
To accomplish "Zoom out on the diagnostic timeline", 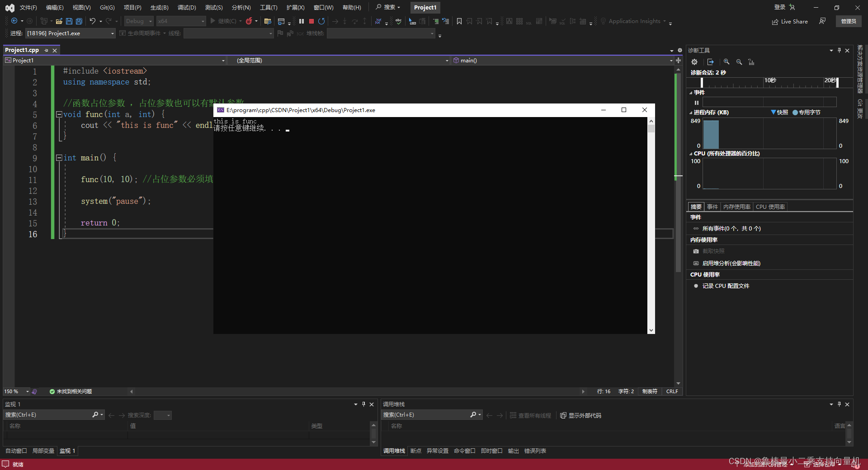I will (x=739, y=62).
